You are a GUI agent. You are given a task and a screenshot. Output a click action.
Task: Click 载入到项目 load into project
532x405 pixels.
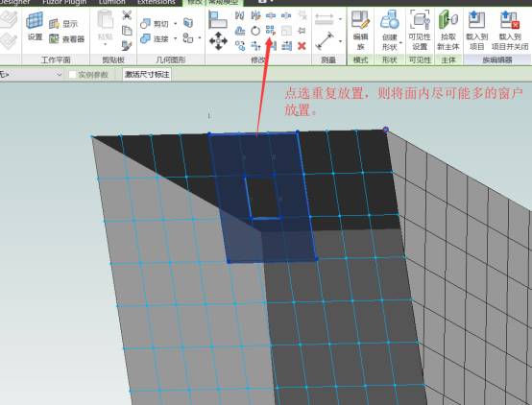(x=476, y=30)
